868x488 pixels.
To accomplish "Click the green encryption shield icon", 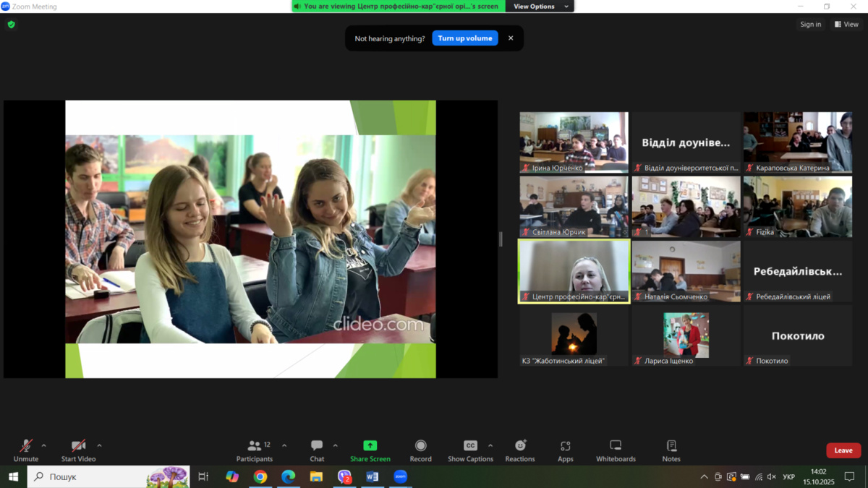I will (x=11, y=25).
